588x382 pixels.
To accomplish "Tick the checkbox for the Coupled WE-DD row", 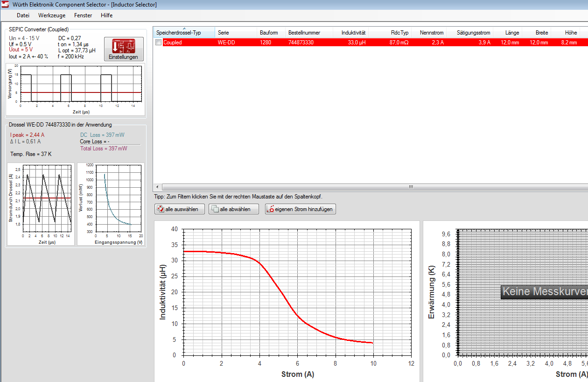I will point(159,42).
